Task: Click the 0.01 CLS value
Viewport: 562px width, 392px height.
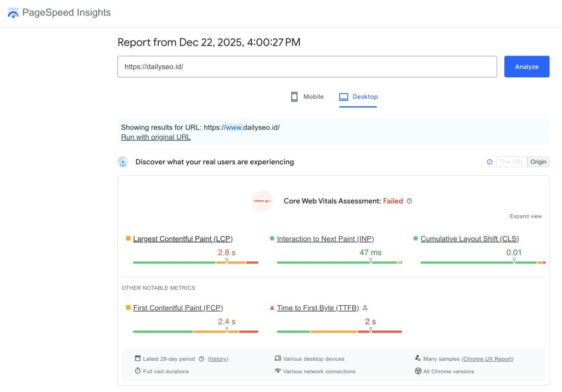Action: pos(514,253)
